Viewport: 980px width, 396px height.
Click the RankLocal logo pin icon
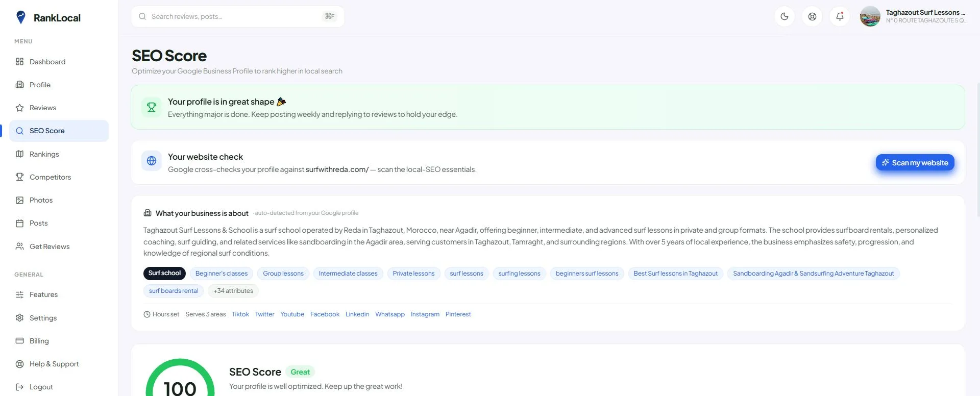[20, 17]
